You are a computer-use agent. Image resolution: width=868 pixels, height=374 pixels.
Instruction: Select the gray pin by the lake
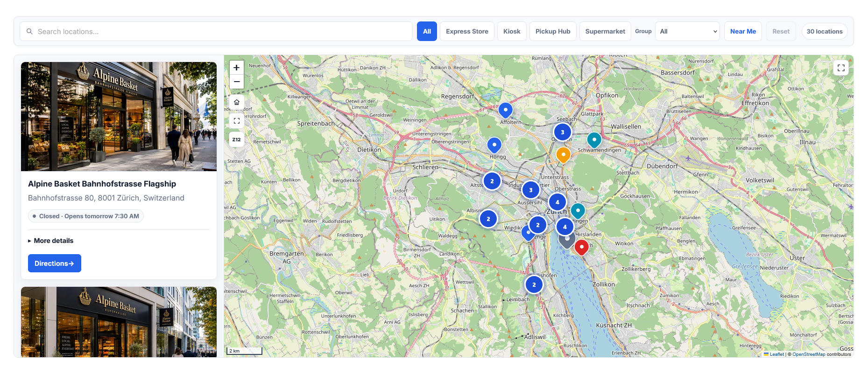click(x=567, y=240)
